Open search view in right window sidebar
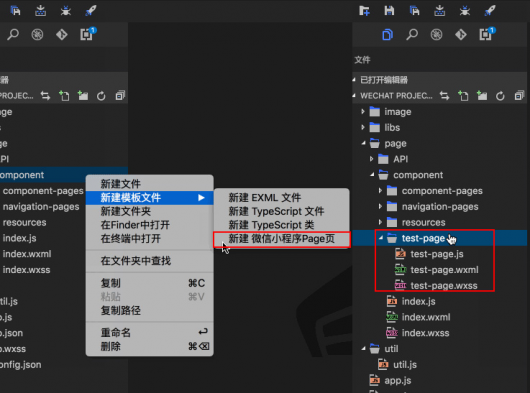The image size is (530, 393). 412,34
